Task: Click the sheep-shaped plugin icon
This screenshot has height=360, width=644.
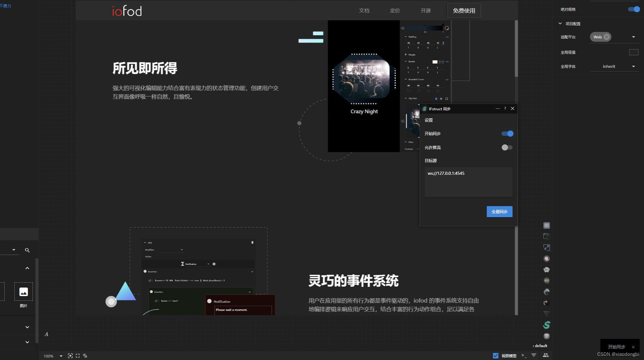Action: [x=546, y=270]
